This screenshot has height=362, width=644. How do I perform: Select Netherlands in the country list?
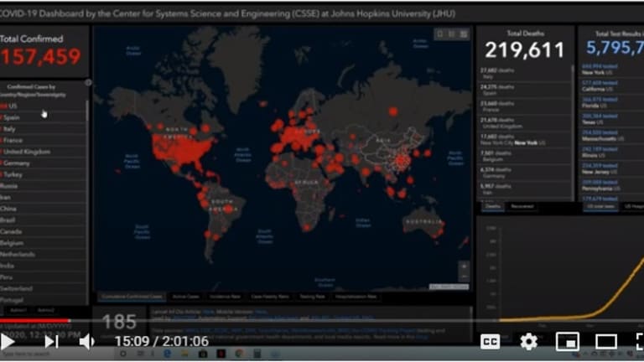tap(43, 255)
